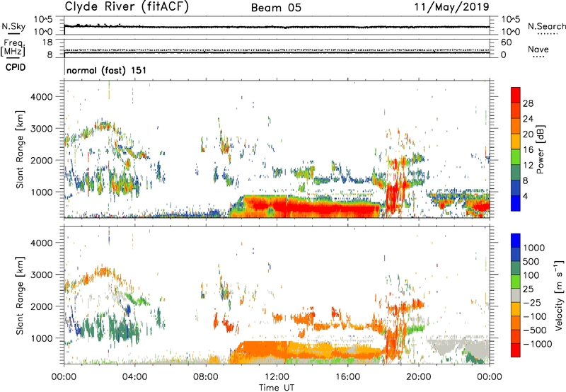Click the '2000' tick on the power panel

(x=41, y=160)
